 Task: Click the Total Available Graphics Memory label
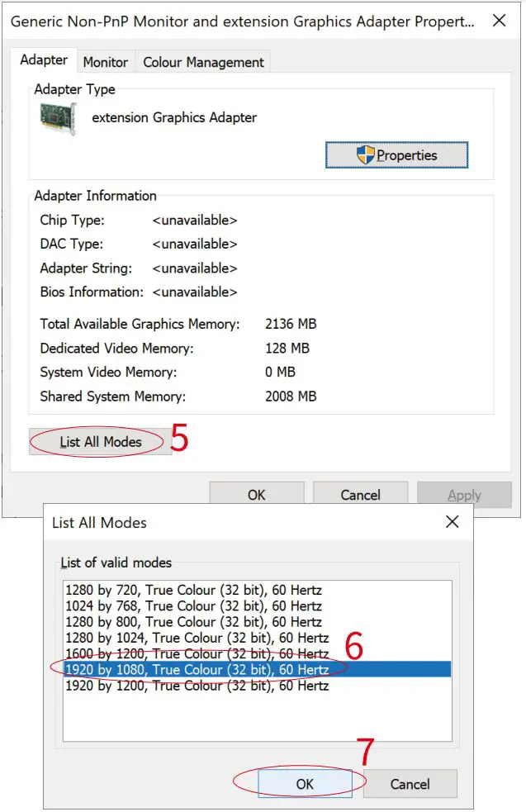click(140, 324)
